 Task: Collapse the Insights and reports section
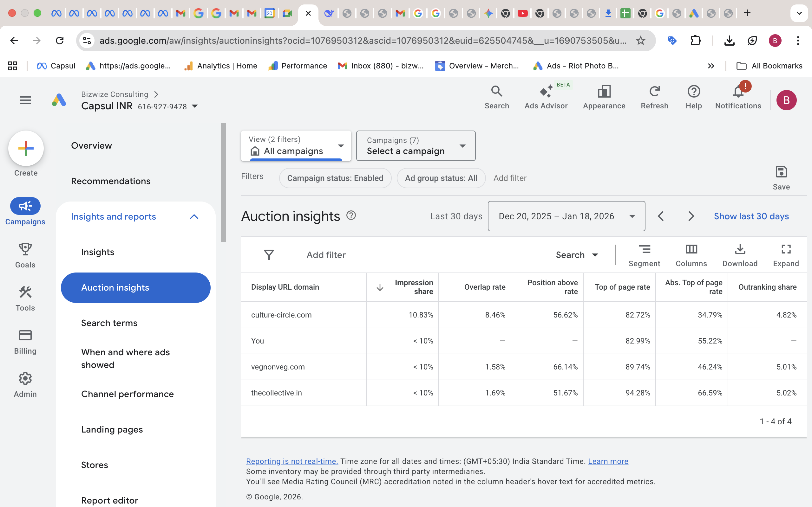(194, 217)
